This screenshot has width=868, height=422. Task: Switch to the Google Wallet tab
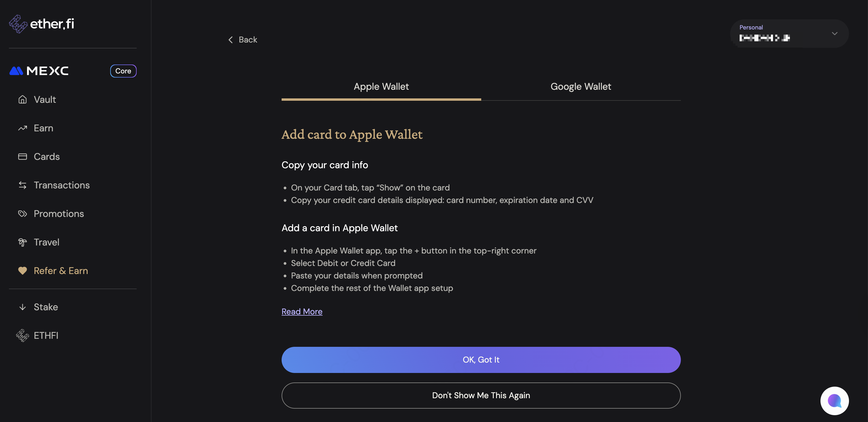click(580, 86)
